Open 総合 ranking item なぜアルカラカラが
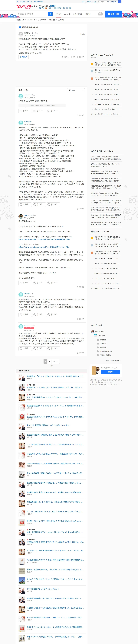The image size is (138, 644). [x=108, y=238]
